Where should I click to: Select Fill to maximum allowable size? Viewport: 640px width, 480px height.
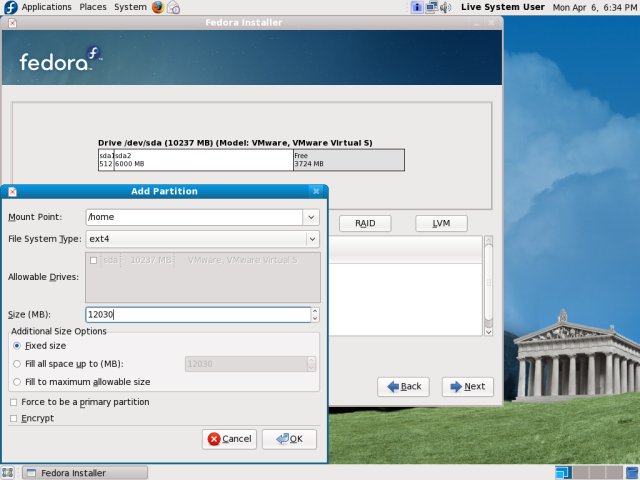(17, 382)
